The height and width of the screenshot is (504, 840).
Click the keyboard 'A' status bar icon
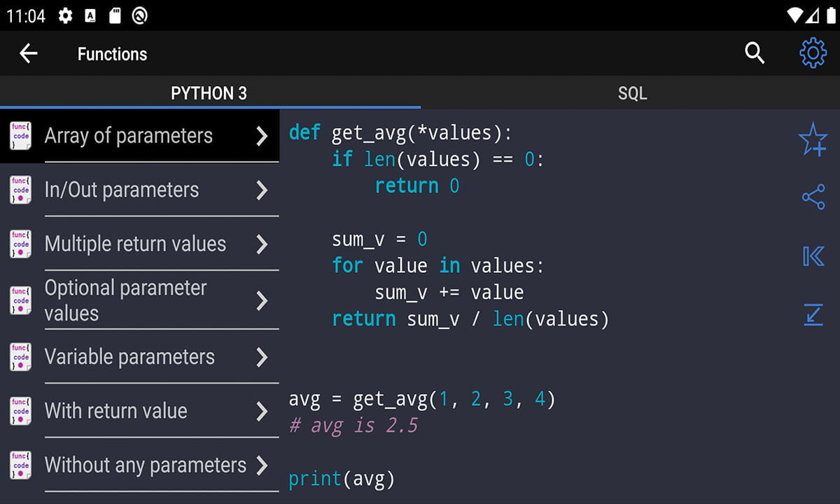tap(90, 15)
